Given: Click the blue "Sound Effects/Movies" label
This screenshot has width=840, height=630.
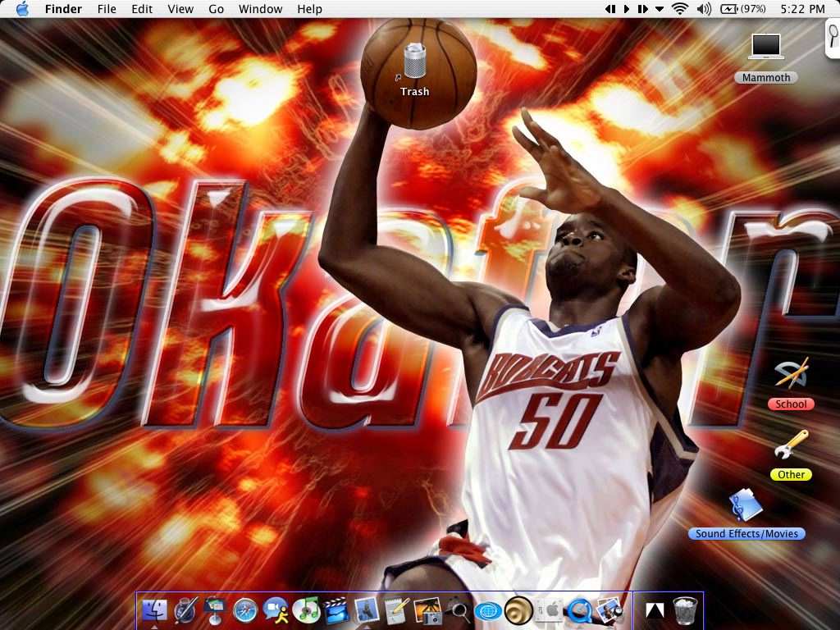Looking at the screenshot, I should pyautogui.click(x=746, y=533).
